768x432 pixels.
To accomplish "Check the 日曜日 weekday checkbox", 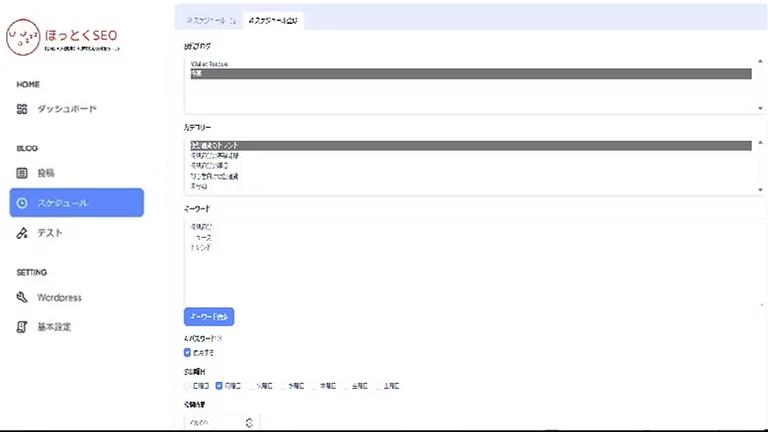I will coord(188,385).
